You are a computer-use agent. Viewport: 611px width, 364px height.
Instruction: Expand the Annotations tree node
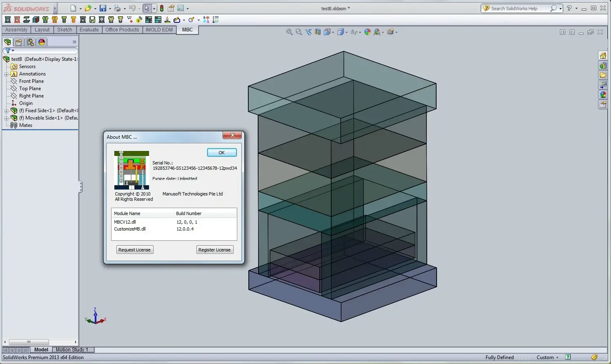7,74
